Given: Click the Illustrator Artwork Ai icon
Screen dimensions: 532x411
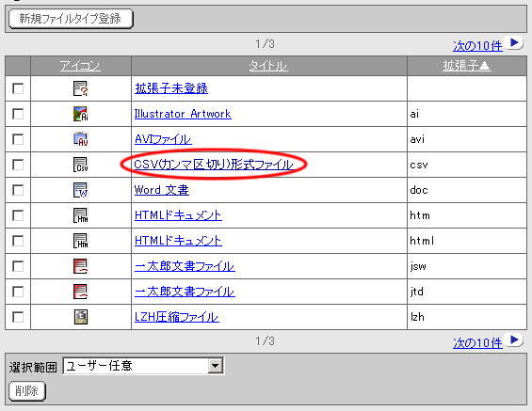Looking at the screenshot, I should pyautogui.click(x=81, y=114).
